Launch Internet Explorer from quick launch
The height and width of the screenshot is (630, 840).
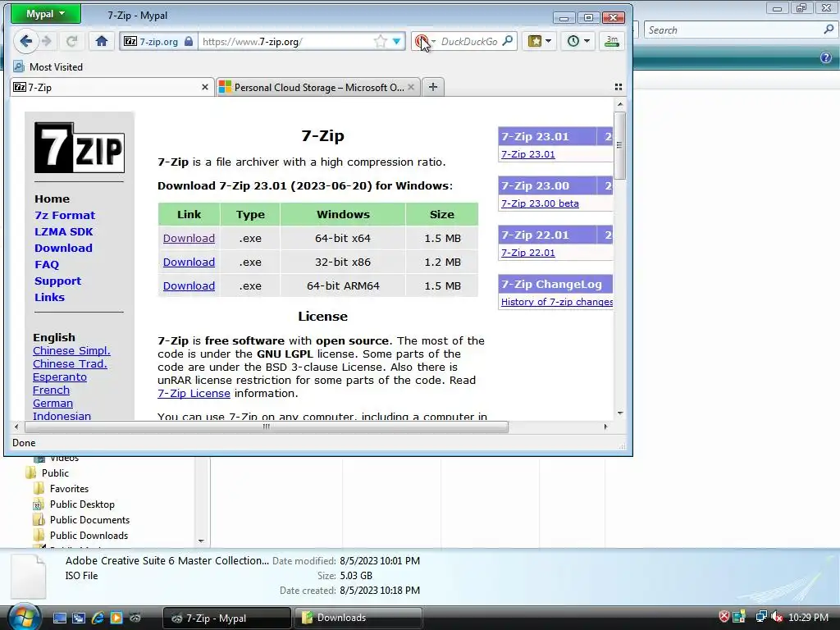pos(98,618)
